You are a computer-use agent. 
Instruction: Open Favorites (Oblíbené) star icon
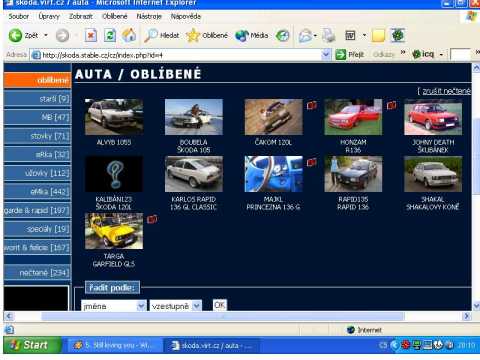tap(193, 35)
